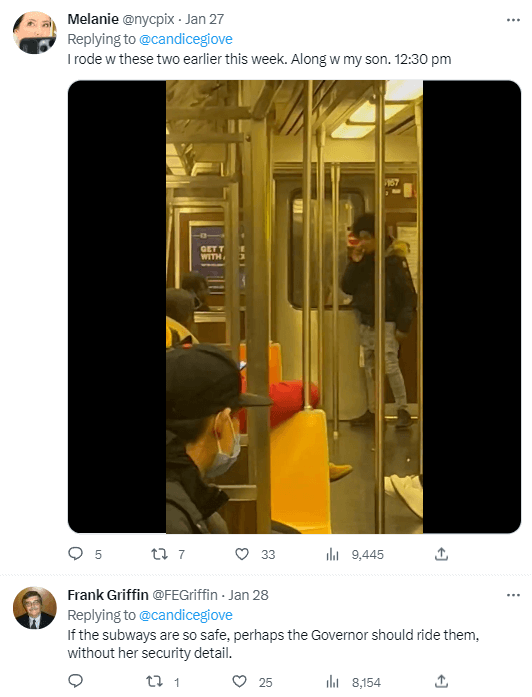
Task: Retweet Frank Griffin's tweet
Action: [x=154, y=681]
